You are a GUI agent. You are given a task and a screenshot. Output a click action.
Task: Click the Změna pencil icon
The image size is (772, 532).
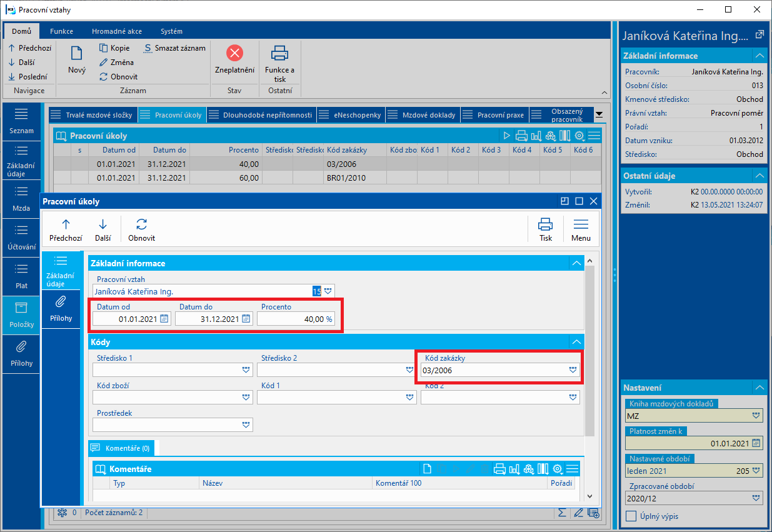[104, 63]
